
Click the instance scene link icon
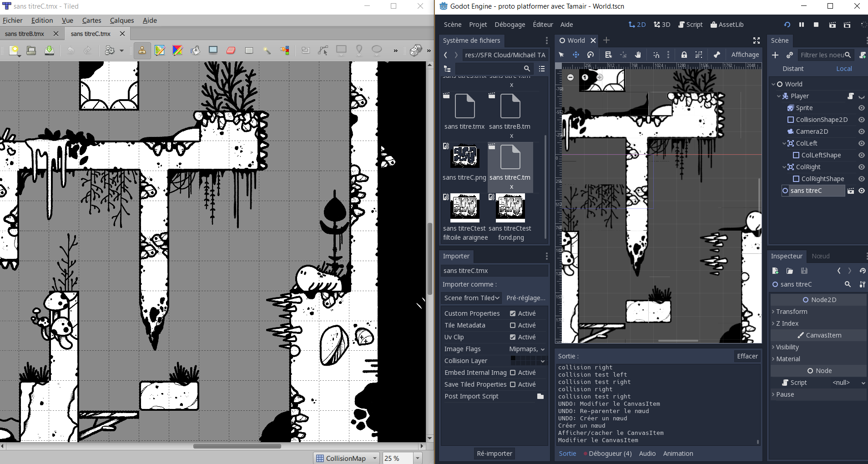point(790,55)
